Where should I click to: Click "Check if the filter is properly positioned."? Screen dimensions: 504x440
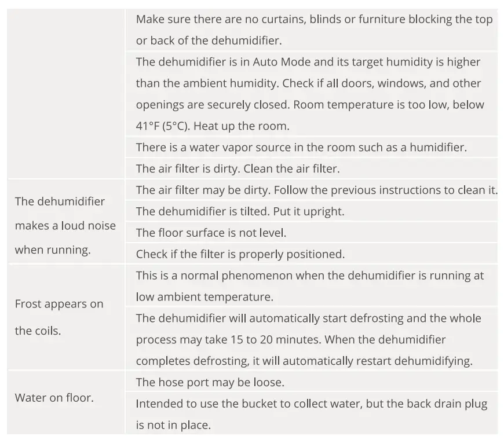pyautogui.click(x=240, y=254)
